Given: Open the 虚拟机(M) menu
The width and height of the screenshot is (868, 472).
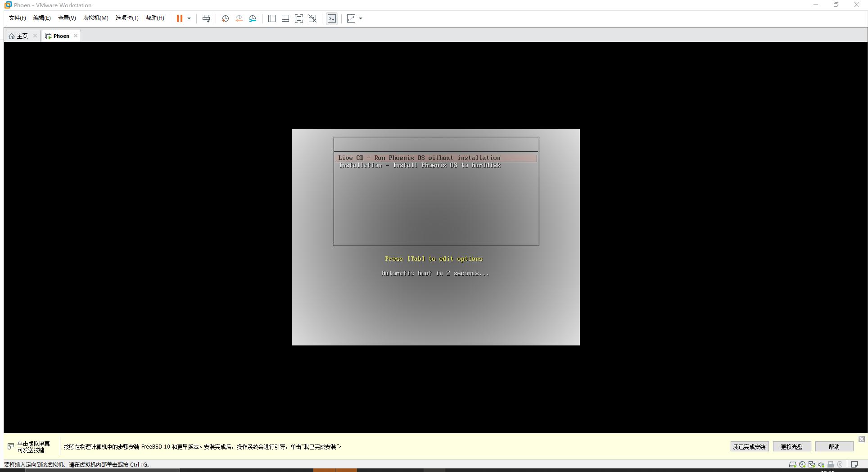Looking at the screenshot, I should [x=95, y=18].
